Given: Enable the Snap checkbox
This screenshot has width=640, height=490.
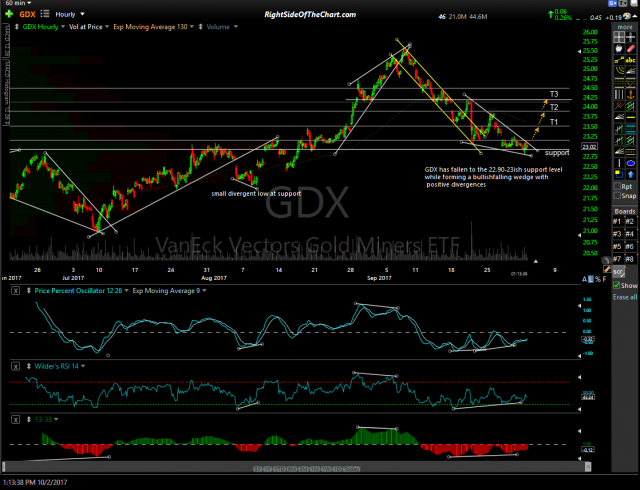Looking at the screenshot, I should (x=617, y=196).
